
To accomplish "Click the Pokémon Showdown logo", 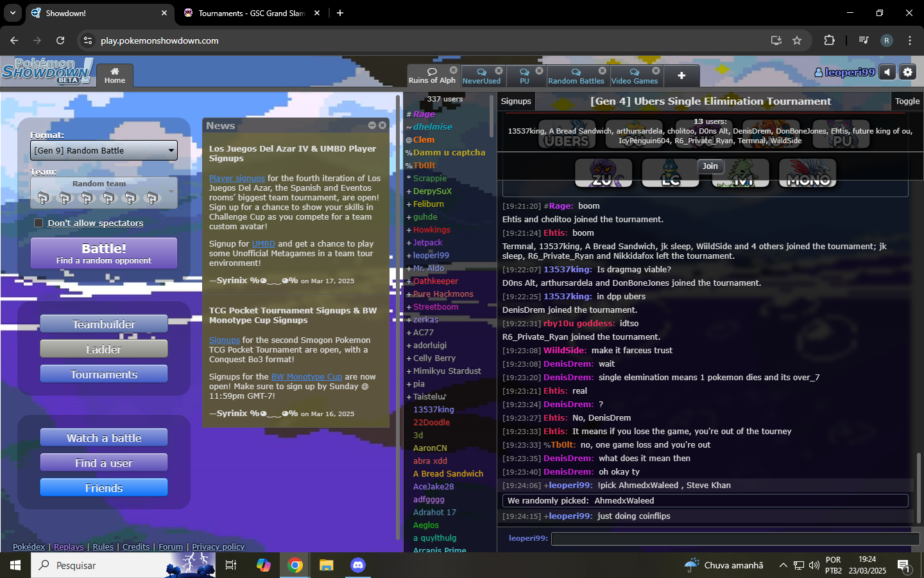I will 47,71.
